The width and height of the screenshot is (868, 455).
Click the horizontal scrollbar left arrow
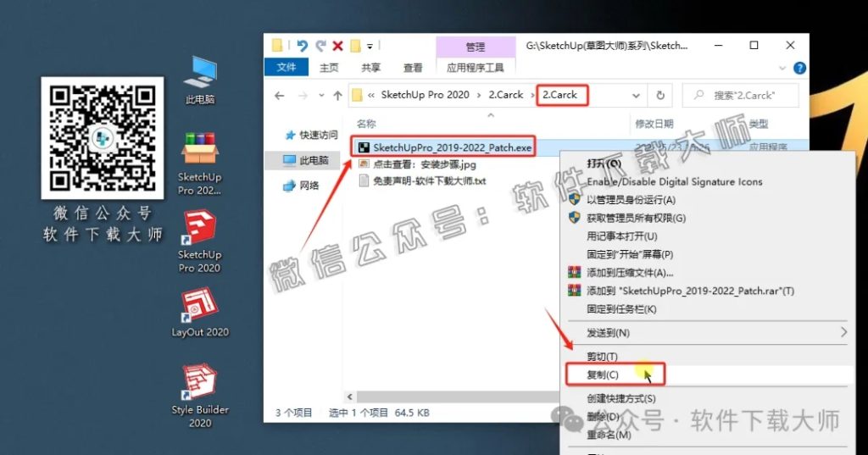(x=350, y=397)
